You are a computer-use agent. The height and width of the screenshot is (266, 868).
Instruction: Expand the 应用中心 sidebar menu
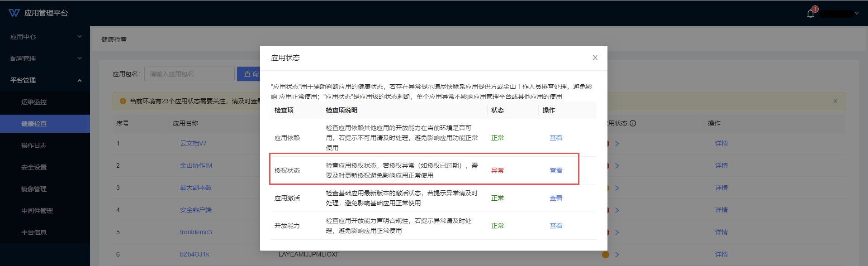(x=45, y=37)
